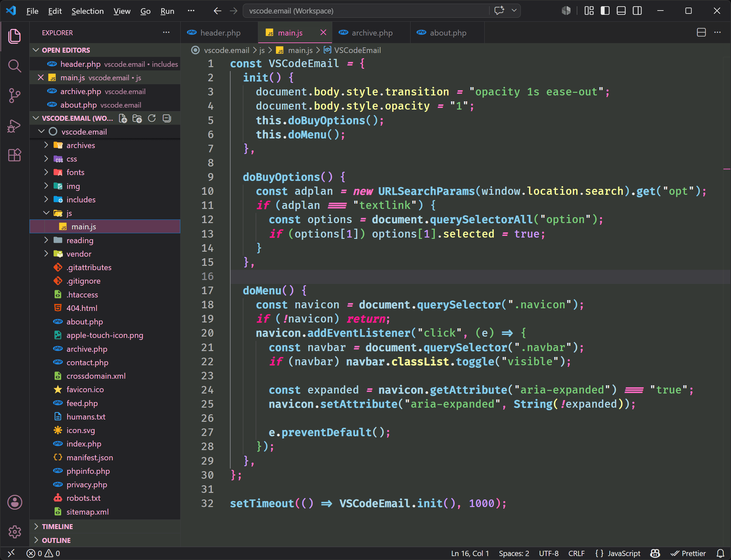Change encoding via UTF-8
731x560 pixels.
[x=549, y=553]
